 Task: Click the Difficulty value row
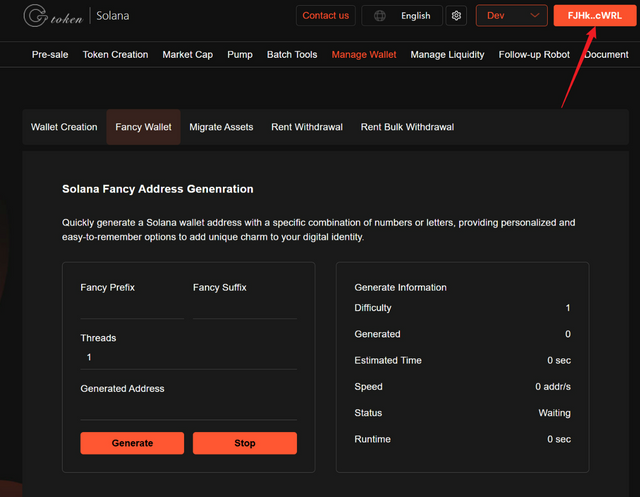coord(462,308)
